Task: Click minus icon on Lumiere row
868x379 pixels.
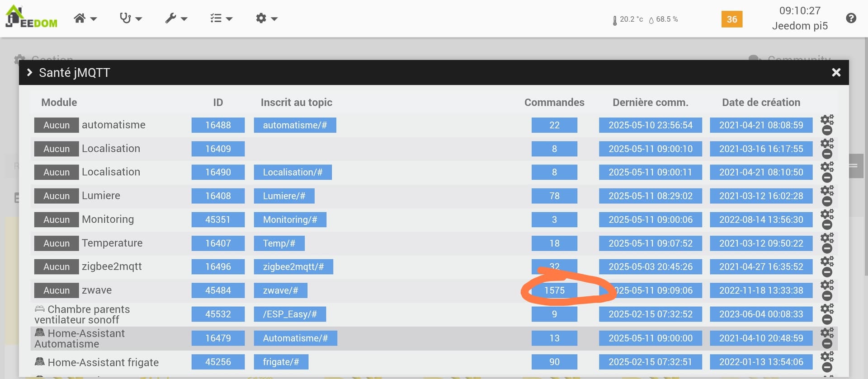Action: click(827, 201)
